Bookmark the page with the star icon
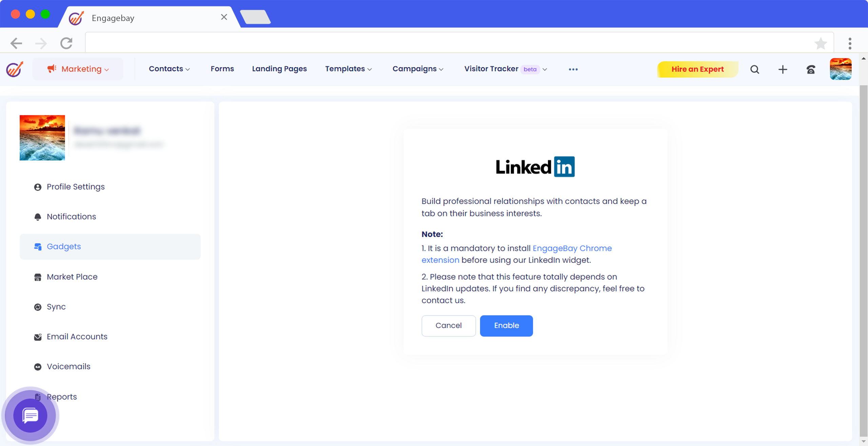The height and width of the screenshot is (446, 868). coord(821,43)
